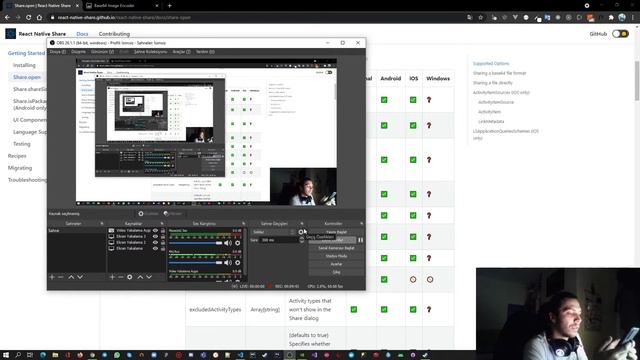Hide Ekran Yakalama 2 source eye icon
This screenshot has height=360, width=640.
155,242
